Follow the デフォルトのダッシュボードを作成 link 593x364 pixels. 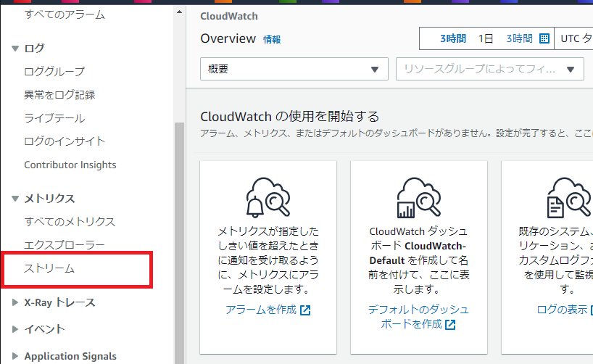click(x=418, y=317)
